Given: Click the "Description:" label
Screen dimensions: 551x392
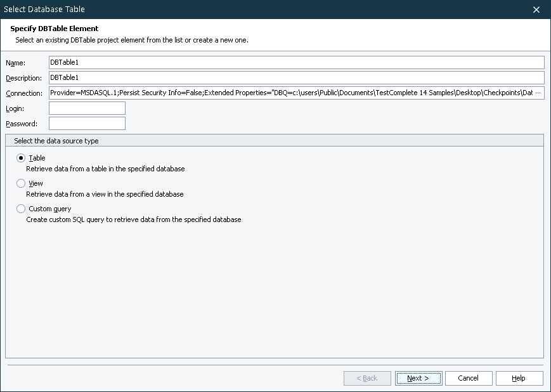Looking at the screenshot, I should pyautogui.click(x=23, y=78).
